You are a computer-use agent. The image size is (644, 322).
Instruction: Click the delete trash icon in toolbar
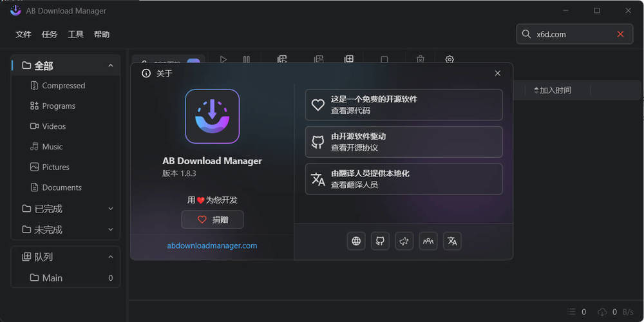tap(421, 59)
